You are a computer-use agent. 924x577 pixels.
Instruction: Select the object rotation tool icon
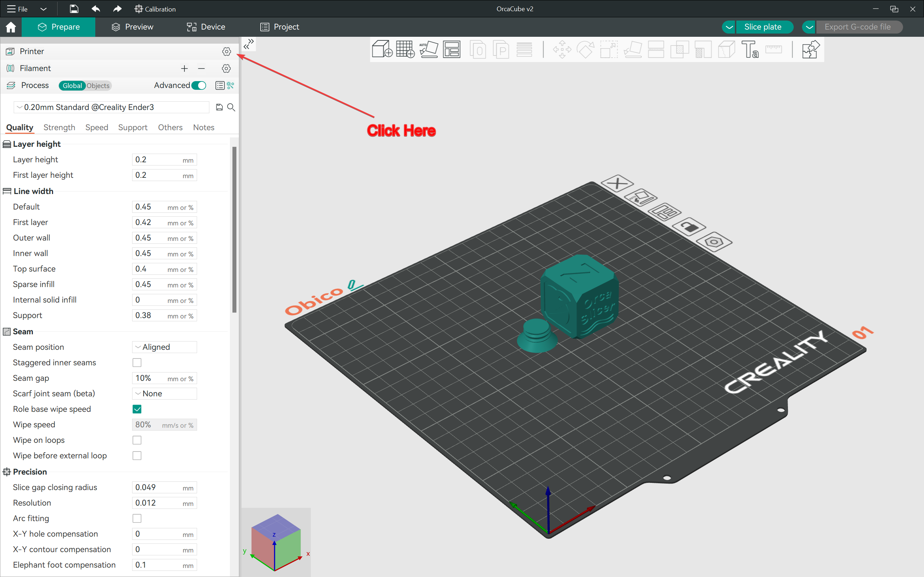[x=584, y=49]
